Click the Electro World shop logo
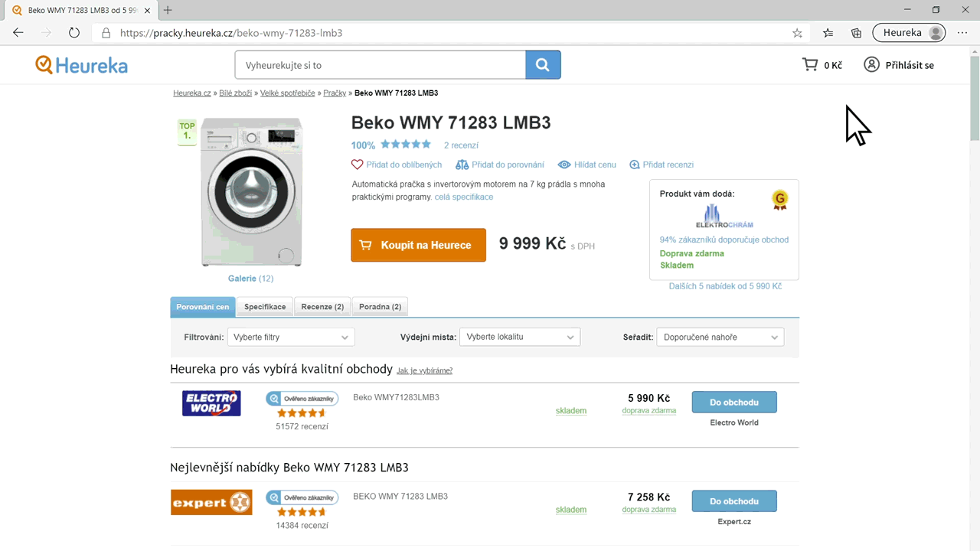This screenshot has width=980, height=551. pyautogui.click(x=211, y=403)
